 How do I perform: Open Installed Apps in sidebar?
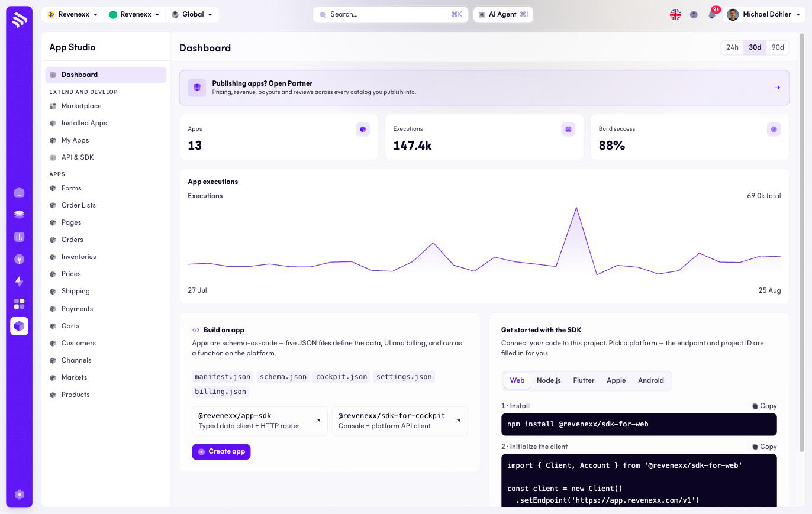click(x=106, y=123)
